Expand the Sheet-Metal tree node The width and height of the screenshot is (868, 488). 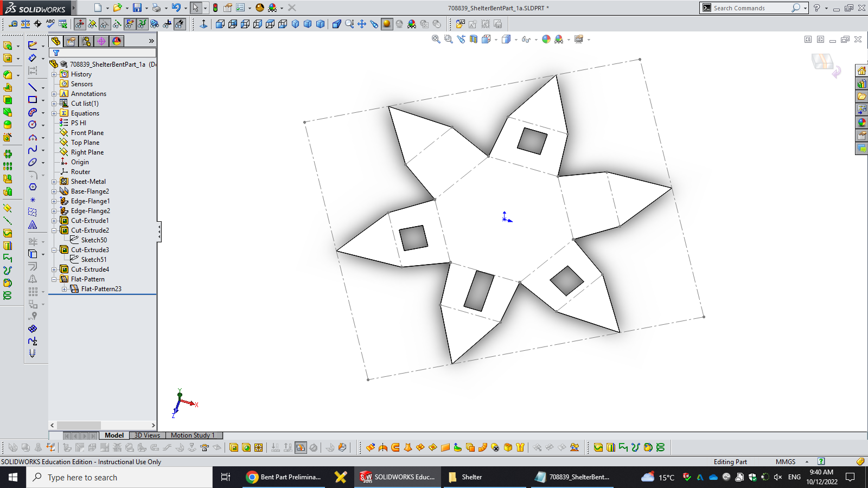(54, 182)
